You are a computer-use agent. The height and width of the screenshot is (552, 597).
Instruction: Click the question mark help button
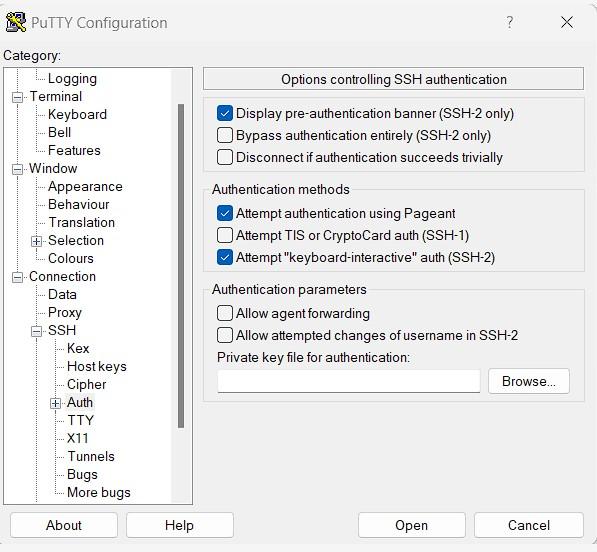point(509,22)
